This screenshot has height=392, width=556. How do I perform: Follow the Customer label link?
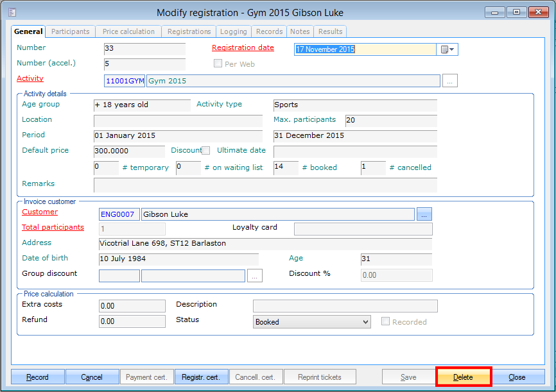40,212
